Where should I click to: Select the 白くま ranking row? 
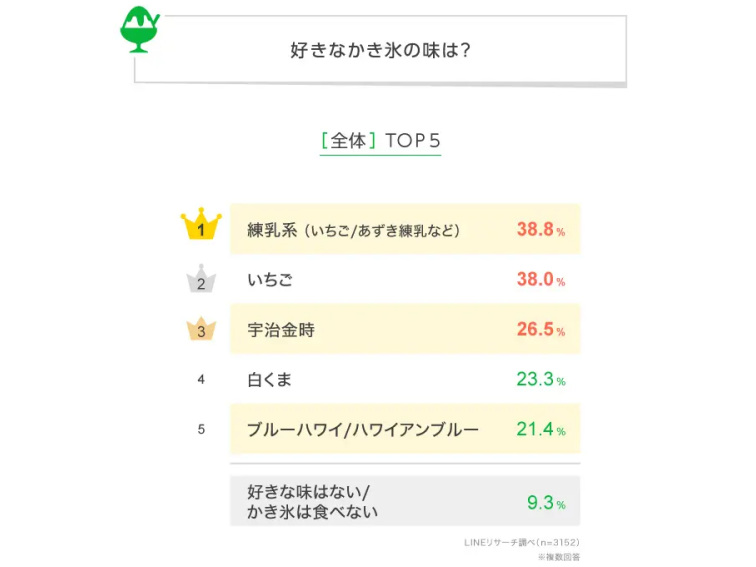405,379
